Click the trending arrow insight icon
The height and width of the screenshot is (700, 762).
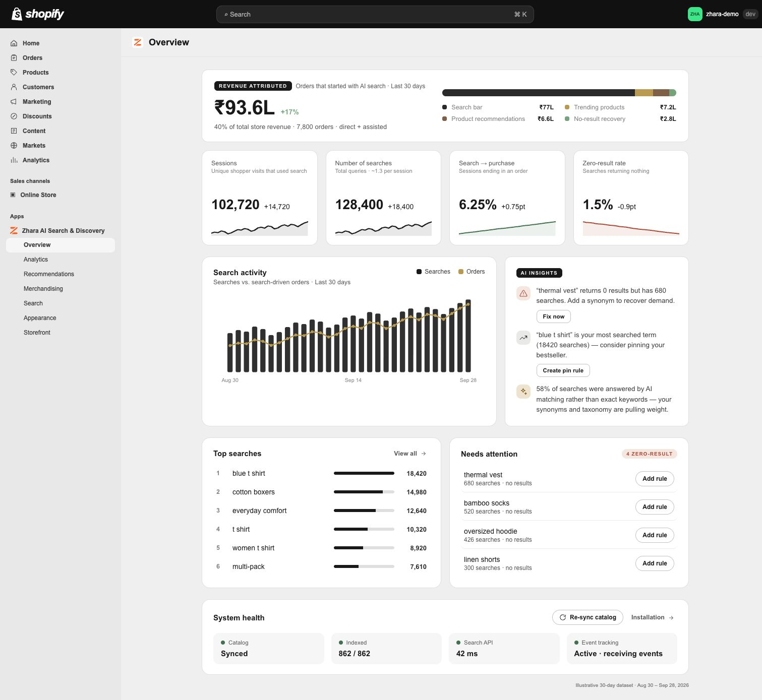tap(523, 338)
